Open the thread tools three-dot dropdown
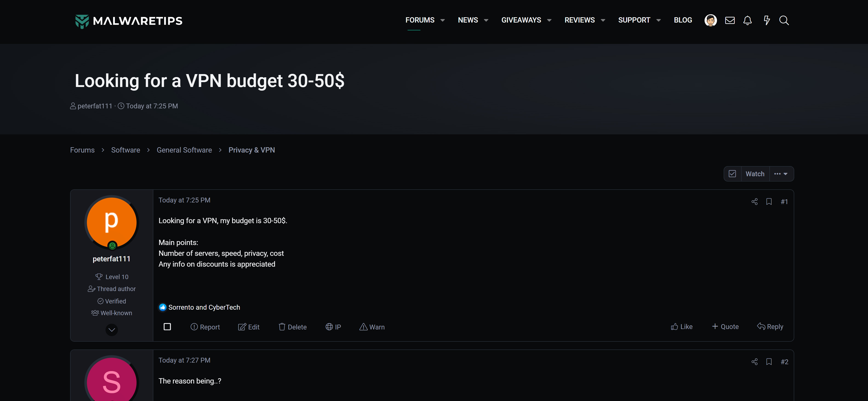This screenshot has height=401, width=868. pyautogui.click(x=781, y=174)
